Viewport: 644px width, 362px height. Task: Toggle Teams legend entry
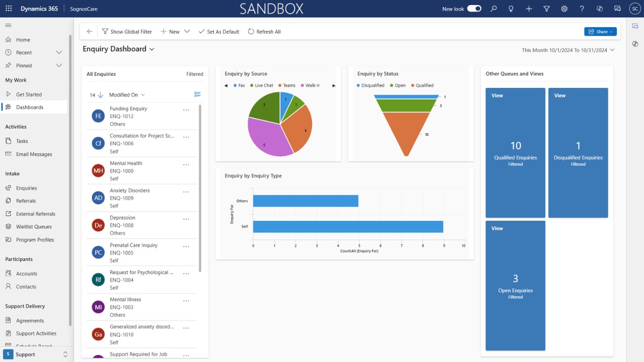pyautogui.click(x=287, y=85)
